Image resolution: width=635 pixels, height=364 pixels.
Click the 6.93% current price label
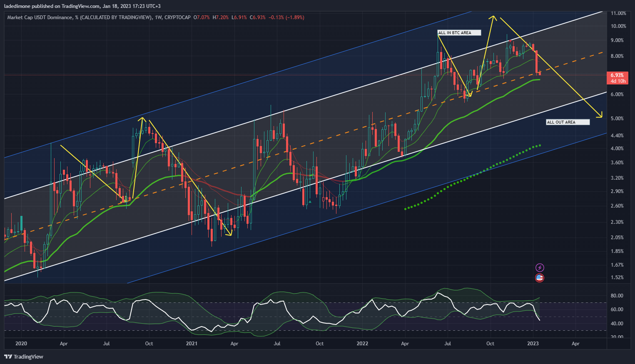tap(617, 75)
